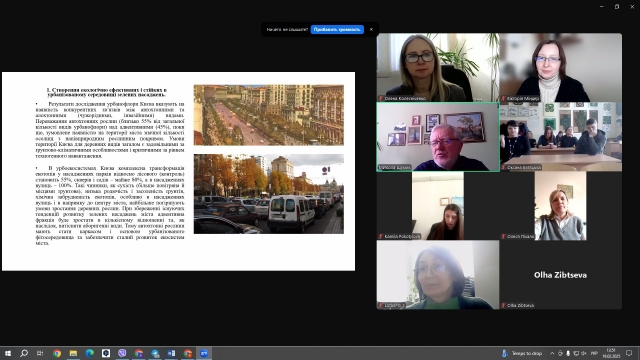Viewport: 640px width, 360px height.
Task: Click the microphone icon in system tray
Action: click(568, 353)
